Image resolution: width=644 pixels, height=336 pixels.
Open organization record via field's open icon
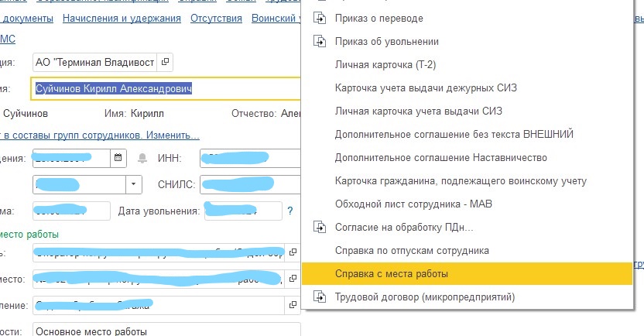pos(166,62)
